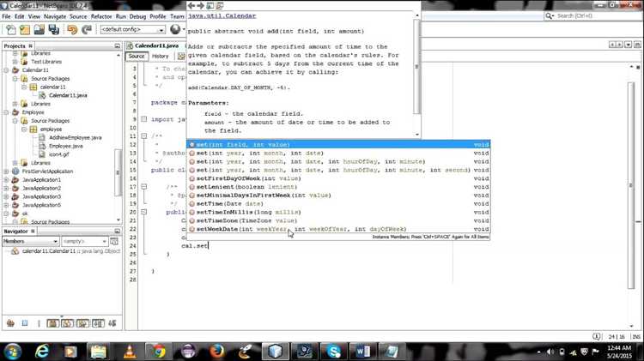This screenshot has width=644, height=361.
Task: Click the Save All toolbar icon
Action: (54, 30)
